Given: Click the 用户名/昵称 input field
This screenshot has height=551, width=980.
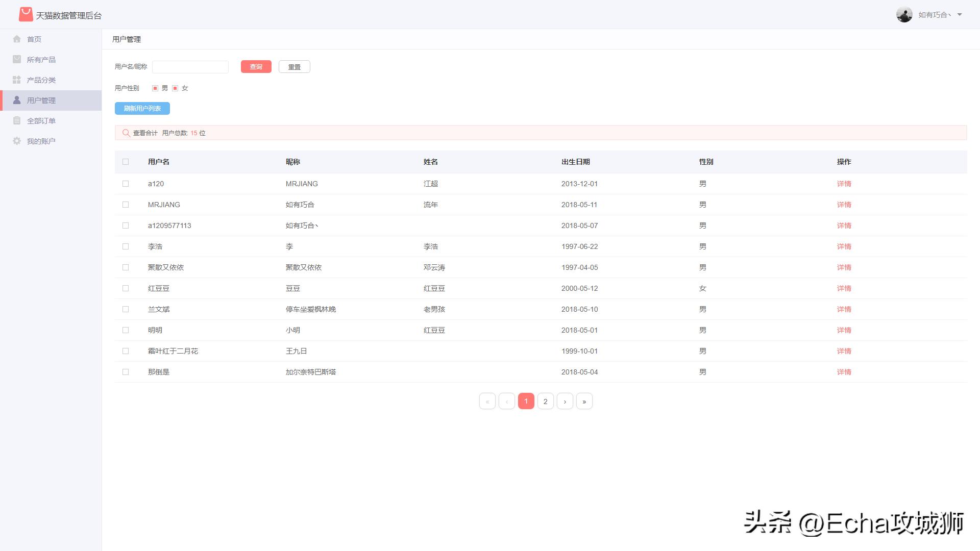Looking at the screenshot, I should (x=190, y=66).
